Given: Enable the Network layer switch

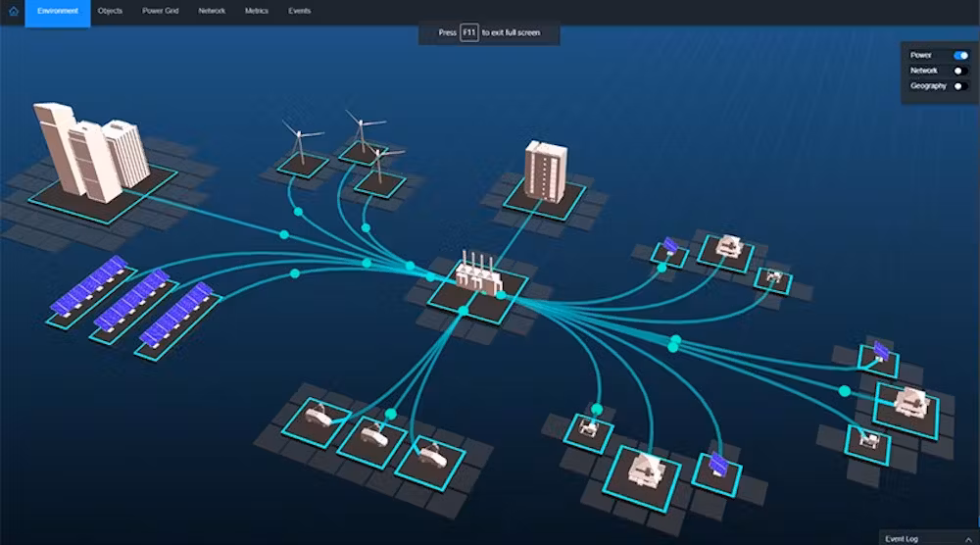Looking at the screenshot, I should tap(960, 71).
